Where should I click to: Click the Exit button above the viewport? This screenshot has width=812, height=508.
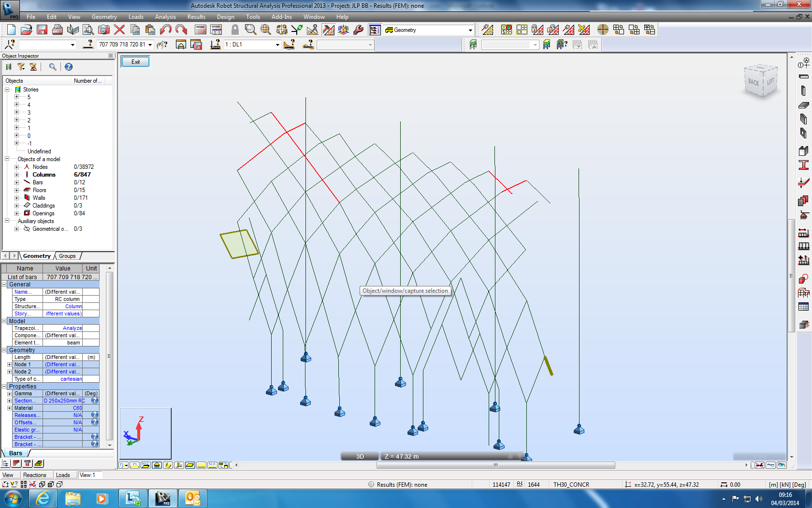coord(135,61)
